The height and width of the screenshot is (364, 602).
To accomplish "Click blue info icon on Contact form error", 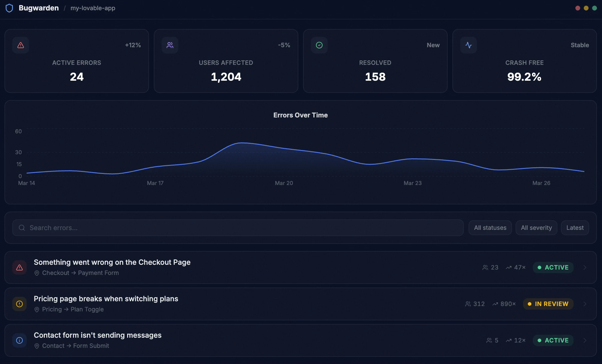I will point(19,340).
